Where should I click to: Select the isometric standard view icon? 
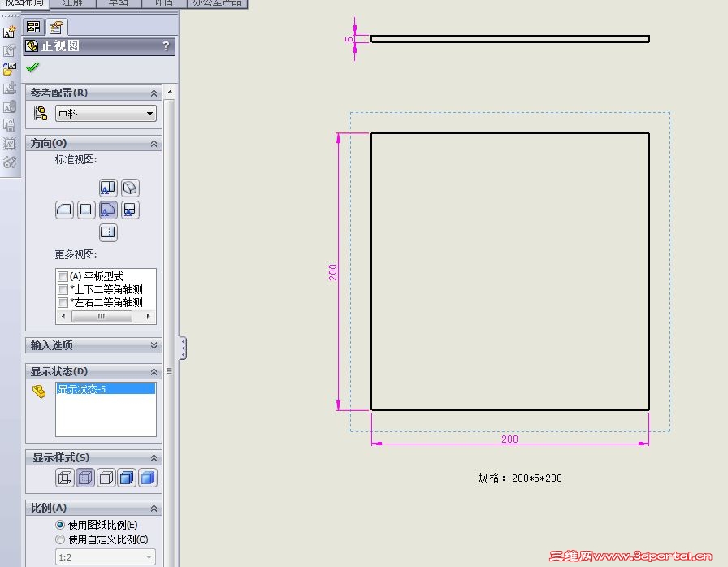click(130, 188)
